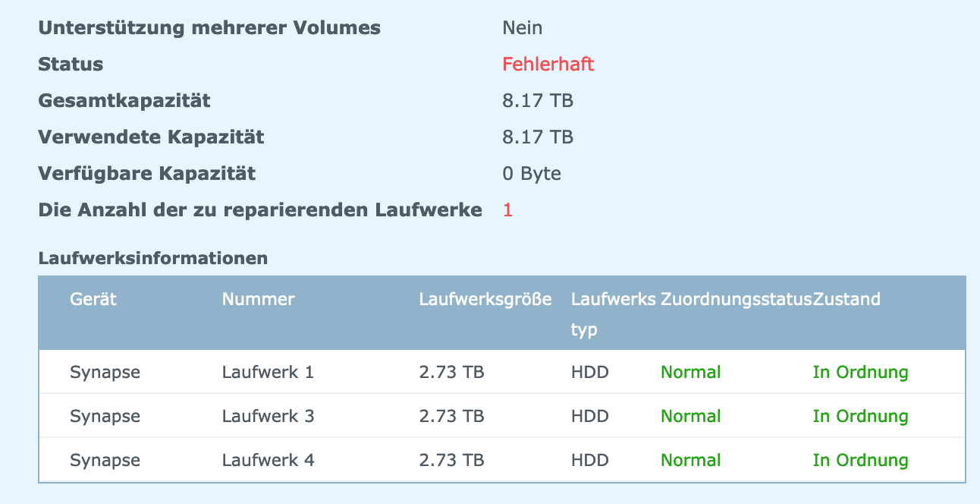Click the Zuordnungsstatus column header
The width and height of the screenshot is (980, 504).
[737, 299]
